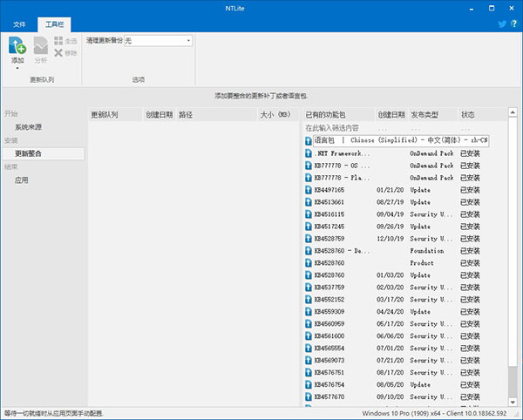Click date 09/10/20 of KB4577670
This screenshot has width=523, height=420.
(390, 396)
